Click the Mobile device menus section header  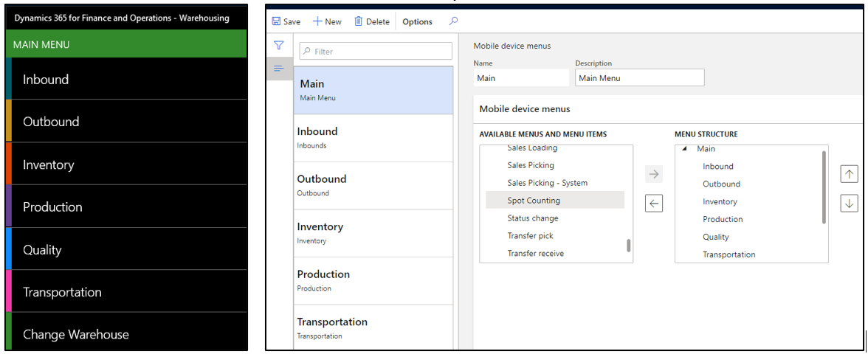click(x=525, y=109)
